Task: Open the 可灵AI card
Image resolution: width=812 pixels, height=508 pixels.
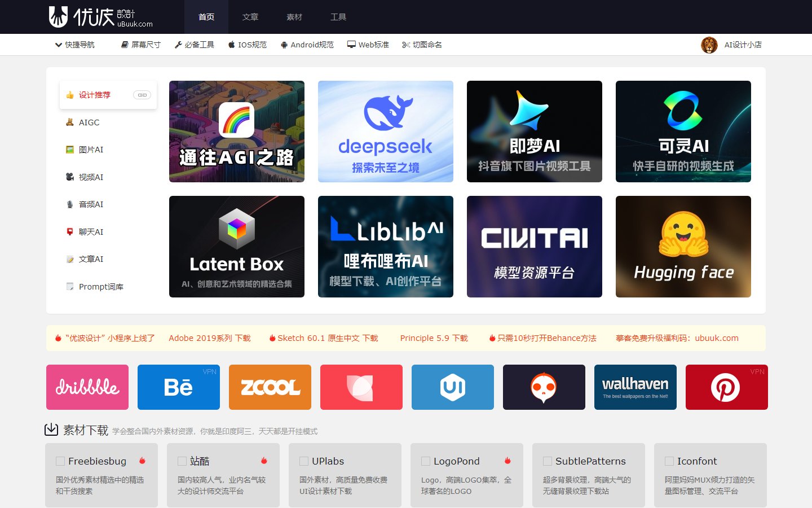Action: tap(683, 132)
